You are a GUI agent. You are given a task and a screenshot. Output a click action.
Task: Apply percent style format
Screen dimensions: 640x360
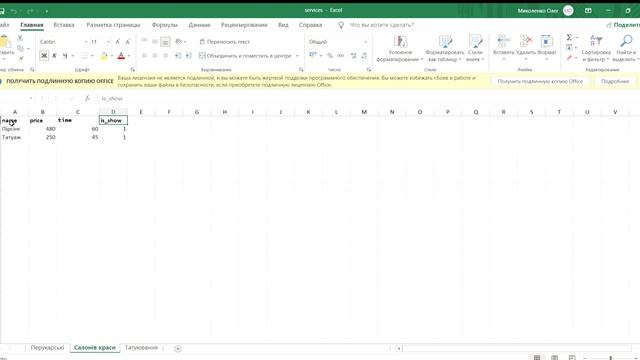coord(330,56)
